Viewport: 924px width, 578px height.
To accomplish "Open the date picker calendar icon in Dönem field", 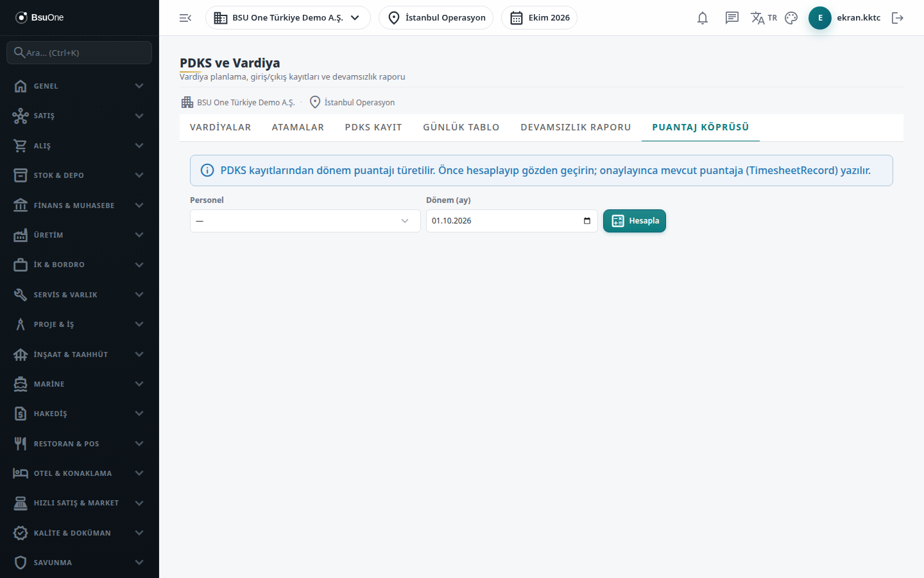I will click(587, 221).
